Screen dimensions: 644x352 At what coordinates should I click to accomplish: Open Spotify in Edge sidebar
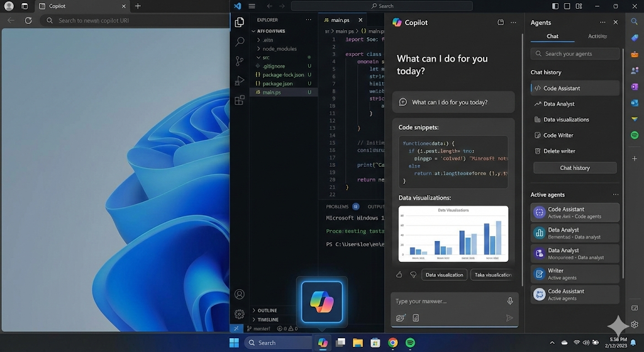coord(635,135)
